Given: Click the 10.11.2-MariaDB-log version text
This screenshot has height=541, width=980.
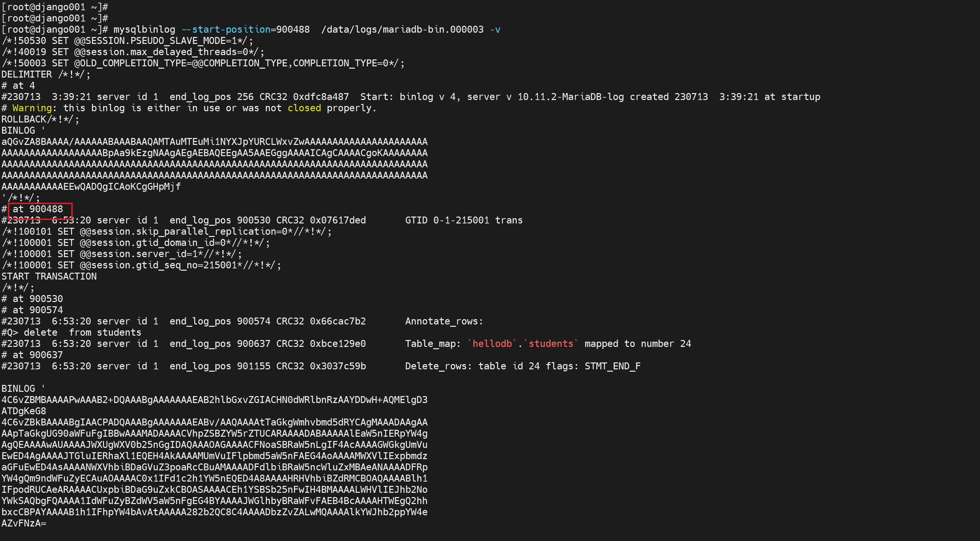Looking at the screenshot, I should [570, 97].
